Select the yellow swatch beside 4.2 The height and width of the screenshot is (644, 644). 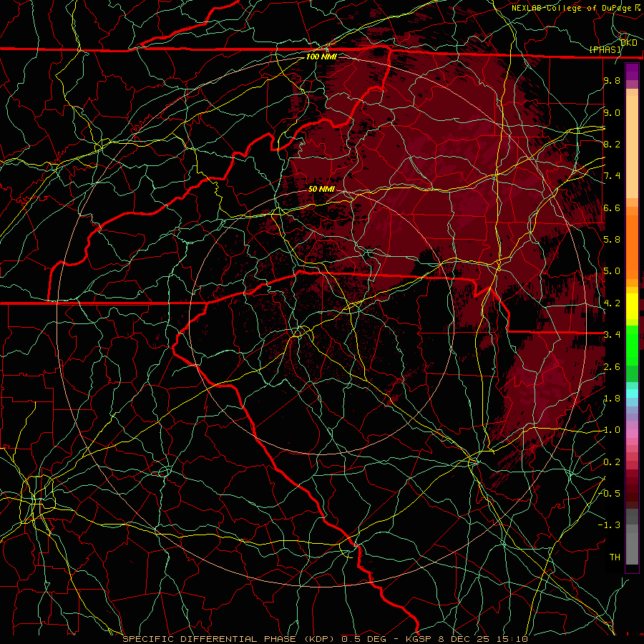632,306
